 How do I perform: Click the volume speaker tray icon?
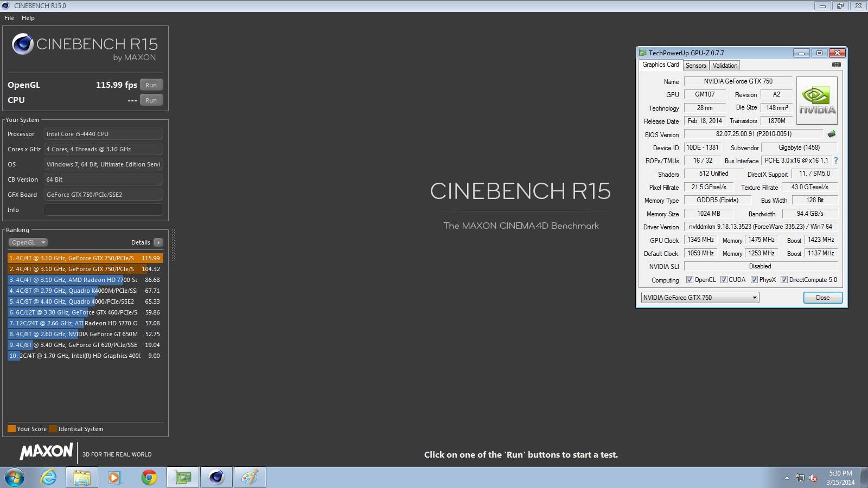813,478
